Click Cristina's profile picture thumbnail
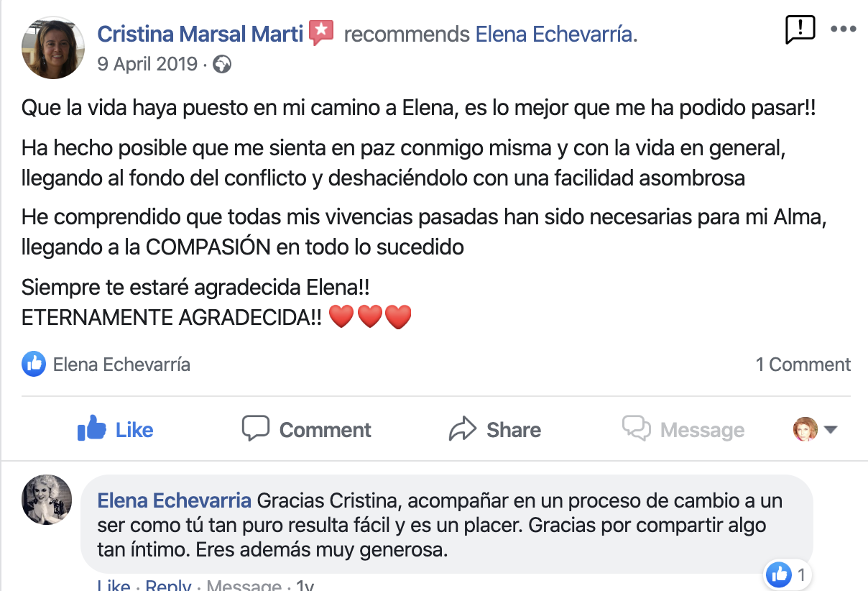 tap(54, 47)
